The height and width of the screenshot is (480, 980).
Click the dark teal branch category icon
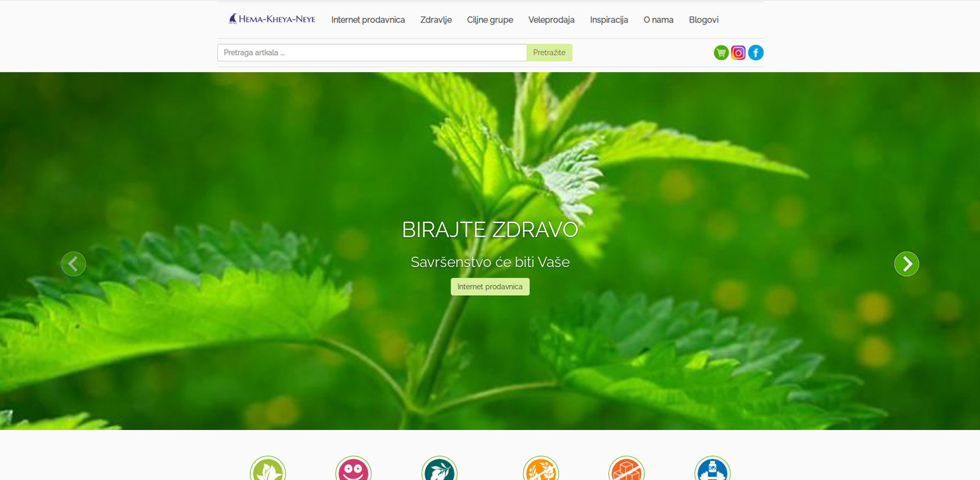439,468
